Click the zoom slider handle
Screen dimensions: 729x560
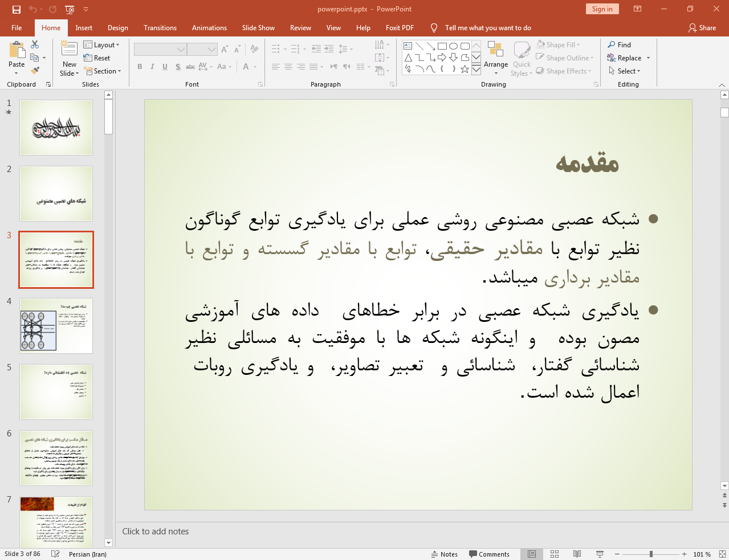coord(651,554)
